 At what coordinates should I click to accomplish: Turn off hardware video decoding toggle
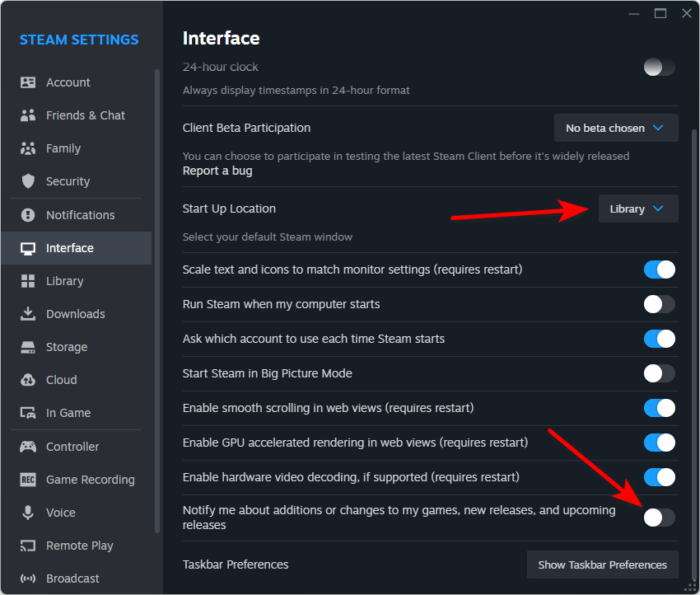click(x=660, y=477)
